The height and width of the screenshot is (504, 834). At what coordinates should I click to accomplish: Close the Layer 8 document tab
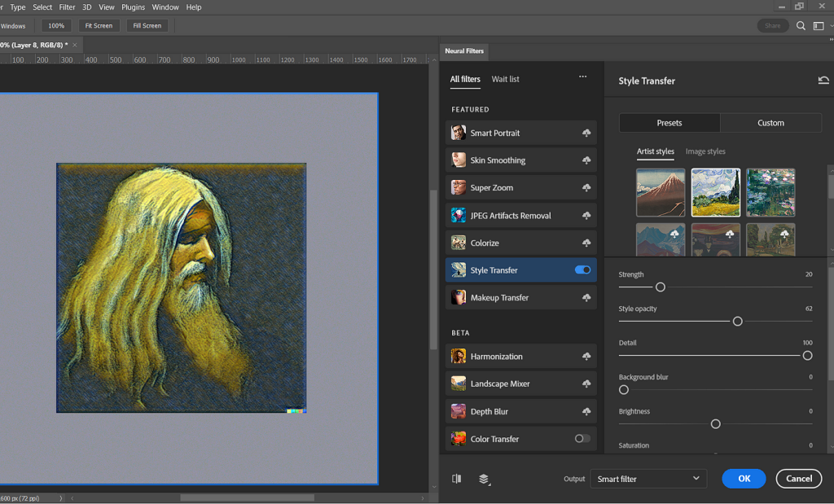tap(75, 46)
